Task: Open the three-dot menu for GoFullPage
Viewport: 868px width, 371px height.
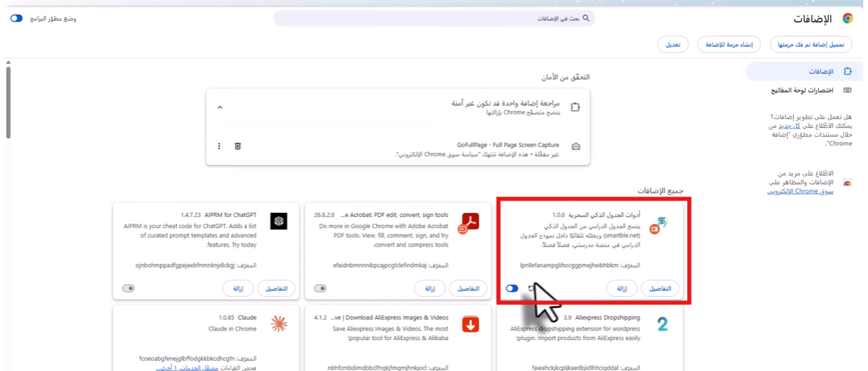Action: [220, 146]
